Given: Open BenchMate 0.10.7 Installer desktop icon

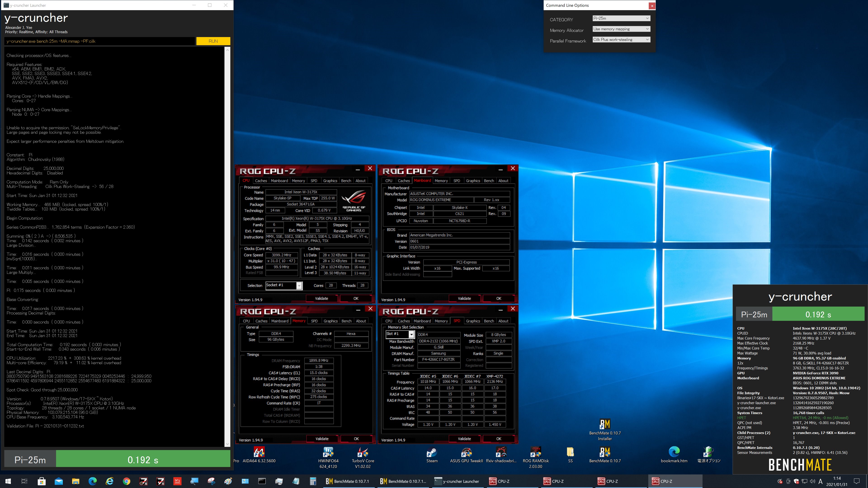Looking at the screenshot, I should pos(605,430).
